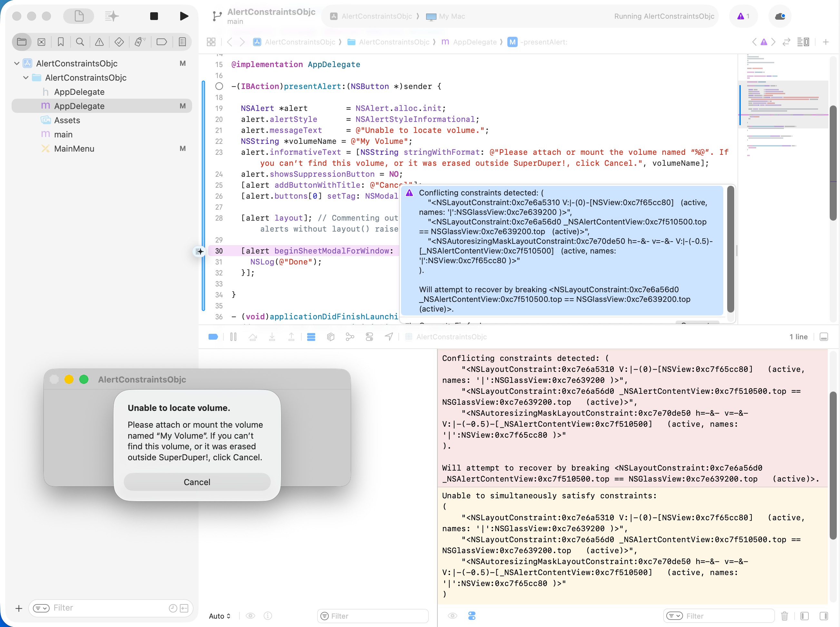Toggle recent files filter clock icon
This screenshot has height=627, width=840.
pyautogui.click(x=173, y=608)
